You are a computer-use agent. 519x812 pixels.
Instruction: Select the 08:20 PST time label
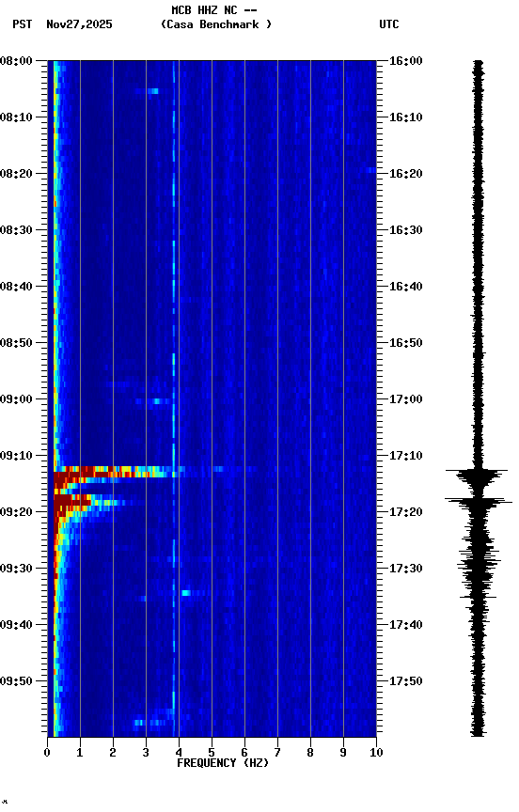pos(16,174)
